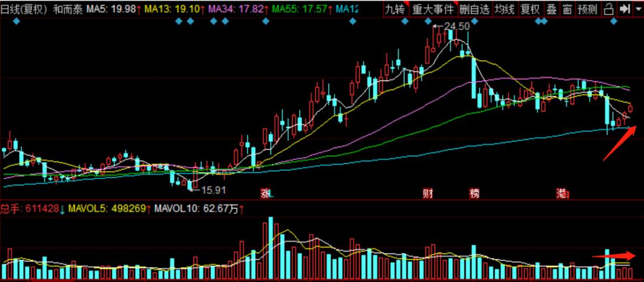Open the 九转 indicator button

[397, 9]
